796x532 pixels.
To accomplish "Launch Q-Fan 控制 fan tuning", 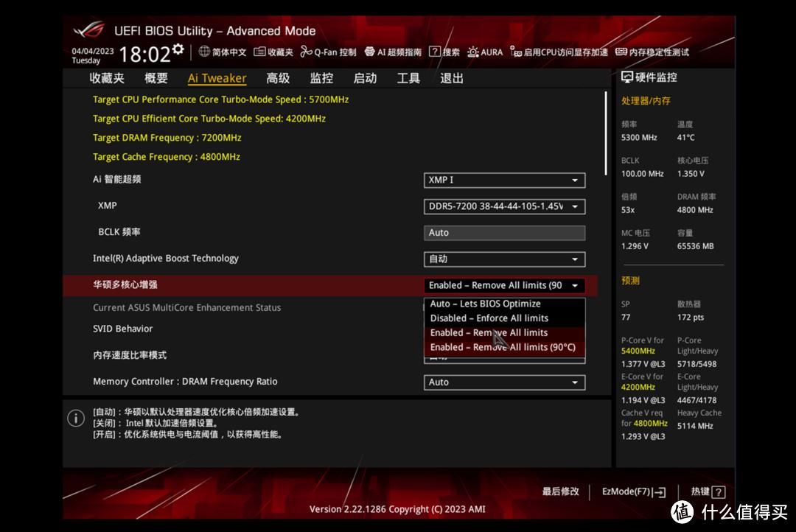I will (329, 52).
